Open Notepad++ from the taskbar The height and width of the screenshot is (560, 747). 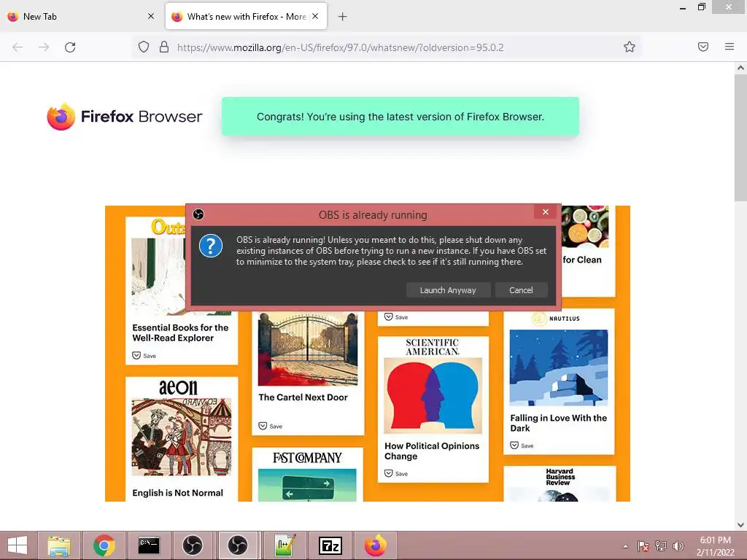point(285,545)
